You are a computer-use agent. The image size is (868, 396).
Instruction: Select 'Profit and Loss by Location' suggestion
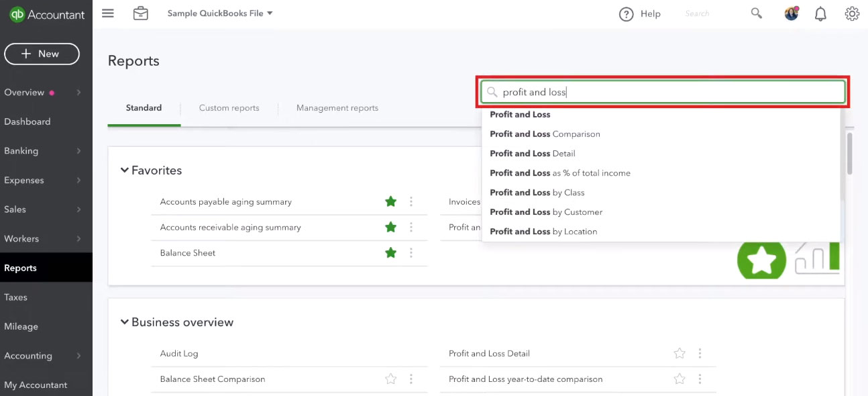pyautogui.click(x=543, y=232)
